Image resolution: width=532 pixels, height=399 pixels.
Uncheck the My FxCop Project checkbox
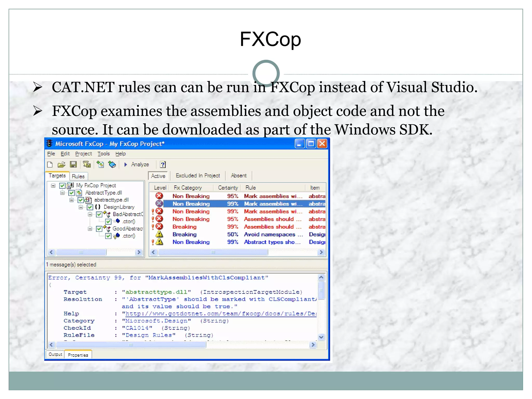pos(62,185)
